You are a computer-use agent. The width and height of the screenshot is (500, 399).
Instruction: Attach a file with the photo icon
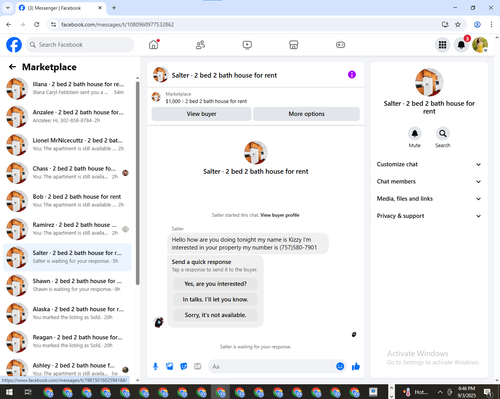point(170,367)
